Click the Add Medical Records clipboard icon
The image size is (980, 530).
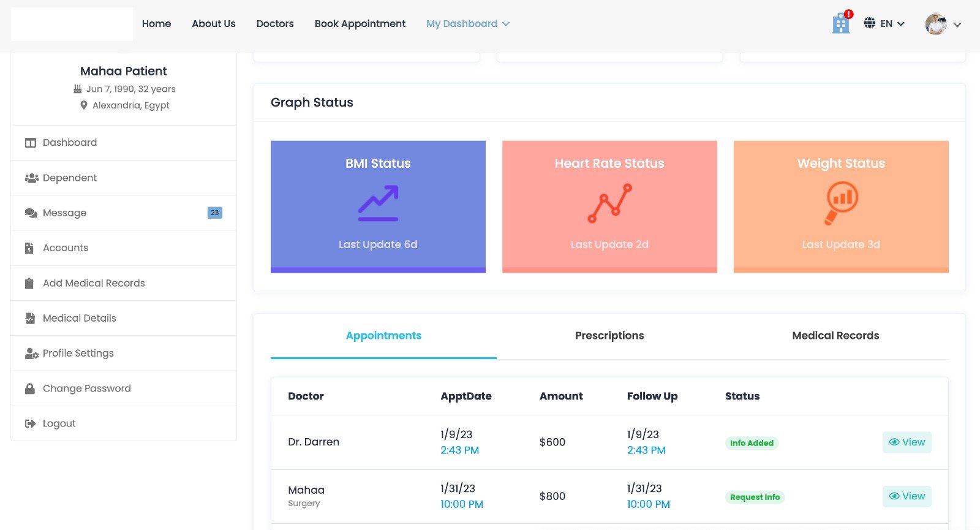29,283
